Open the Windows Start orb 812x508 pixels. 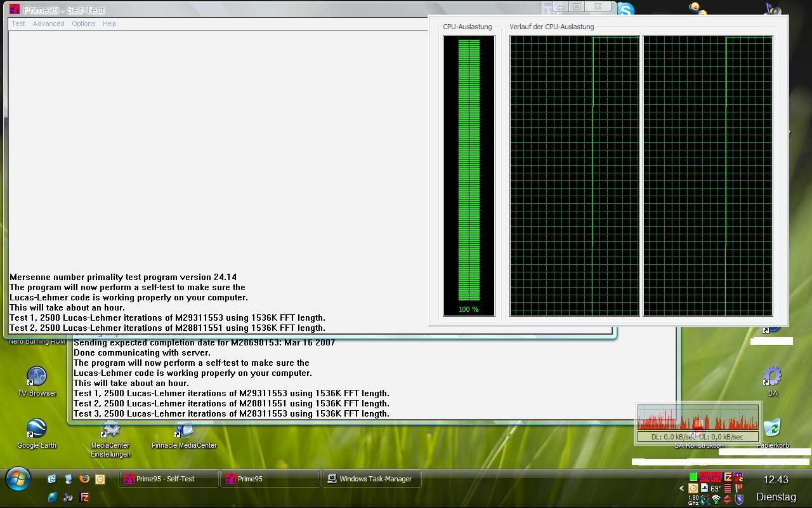18,479
